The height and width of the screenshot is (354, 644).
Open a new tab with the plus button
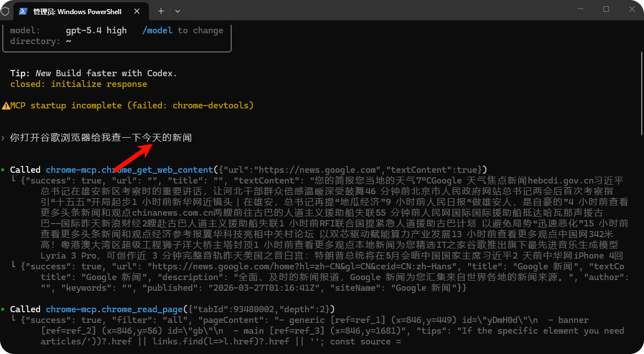coord(161,11)
